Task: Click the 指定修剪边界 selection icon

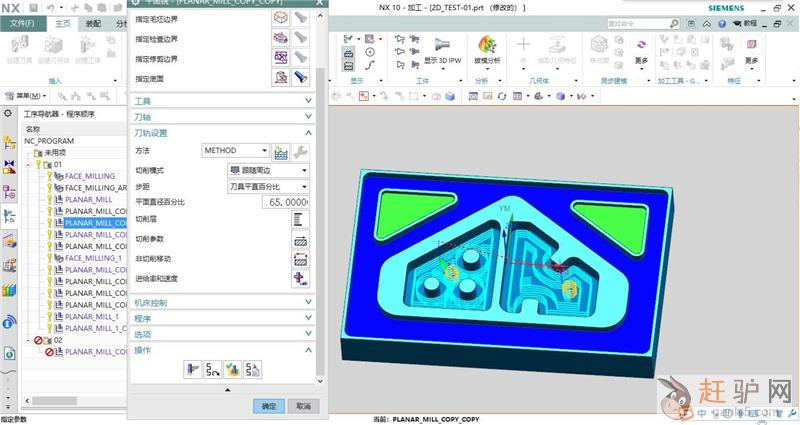Action: coord(281,57)
